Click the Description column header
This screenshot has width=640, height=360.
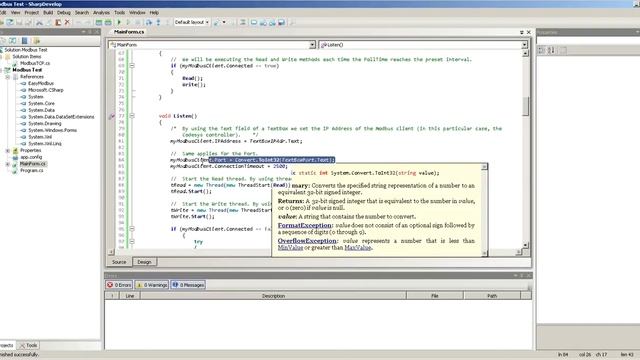[x=273, y=296]
